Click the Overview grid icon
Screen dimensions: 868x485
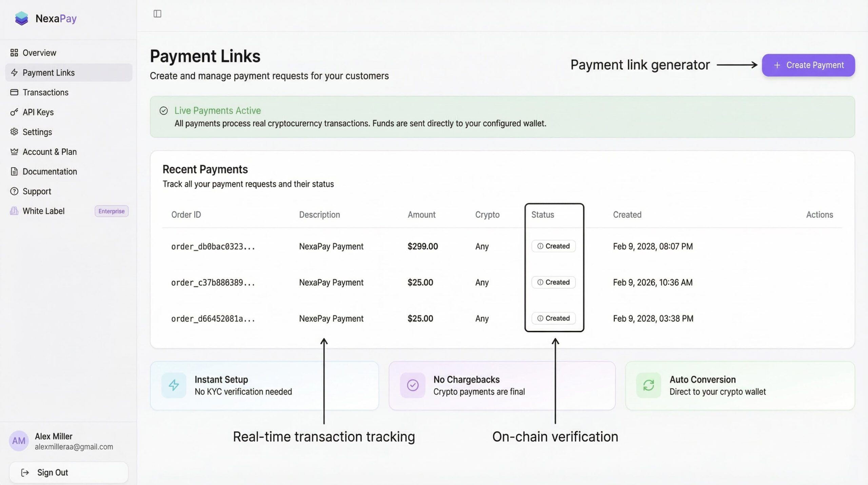point(14,53)
